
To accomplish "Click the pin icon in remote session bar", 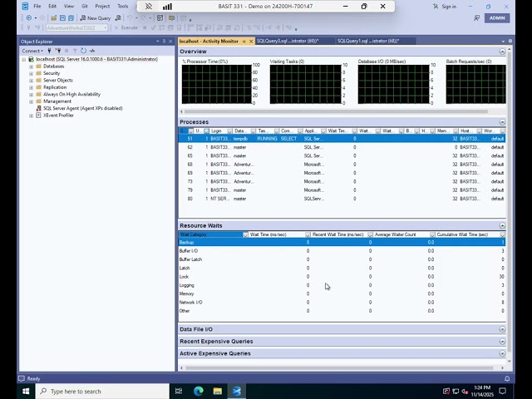I will 149,6.
